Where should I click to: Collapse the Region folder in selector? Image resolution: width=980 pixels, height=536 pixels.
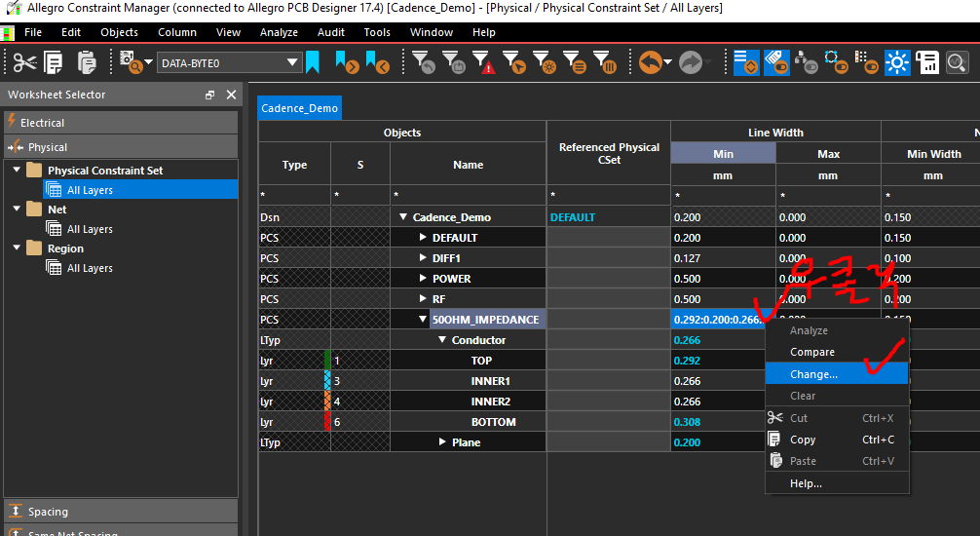point(17,248)
